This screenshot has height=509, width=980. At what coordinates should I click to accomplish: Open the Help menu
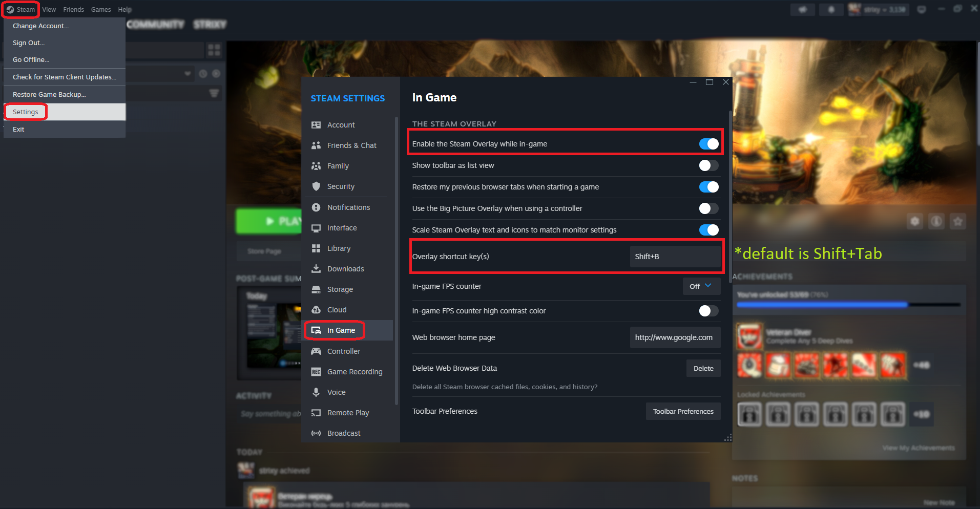[x=125, y=10]
